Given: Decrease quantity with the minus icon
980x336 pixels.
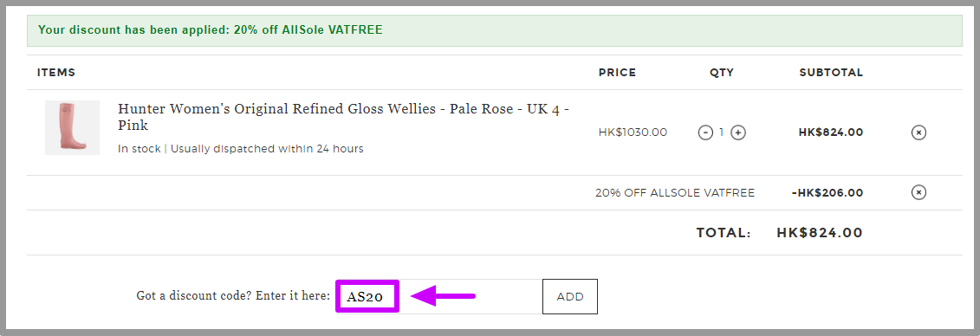Looking at the screenshot, I should (x=705, y=132).
